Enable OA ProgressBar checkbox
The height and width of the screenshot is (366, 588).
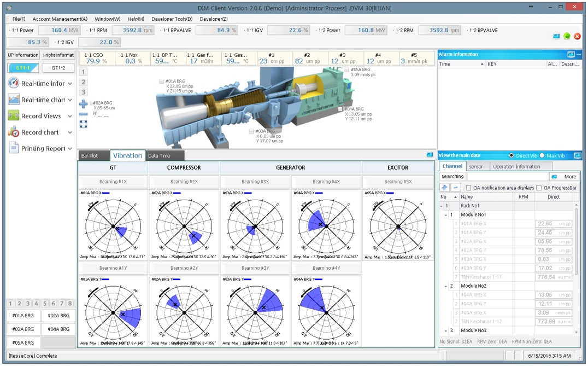(x=539, y=188)
